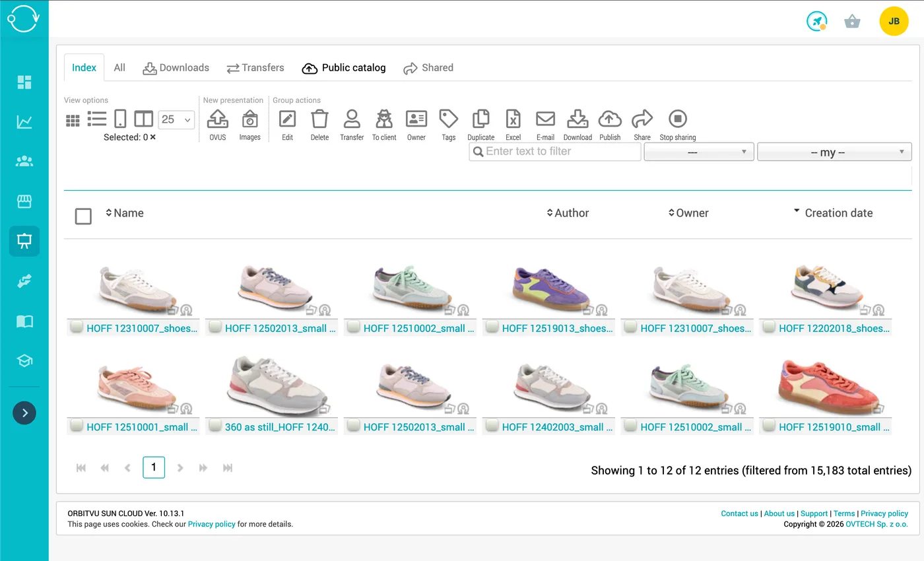Viewport: 924px width, 561px height.
Task: Click the Delete trash can icon
Action: coord(319,119)
